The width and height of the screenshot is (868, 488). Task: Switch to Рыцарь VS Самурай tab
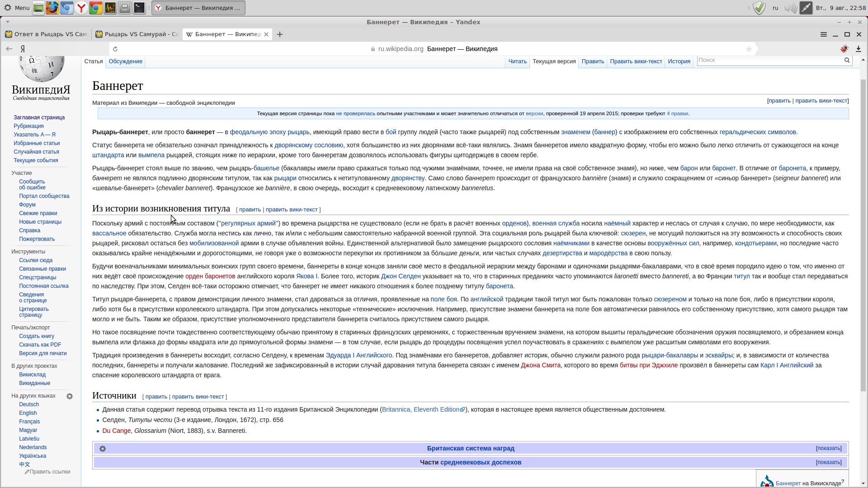[x=137, y=34]
